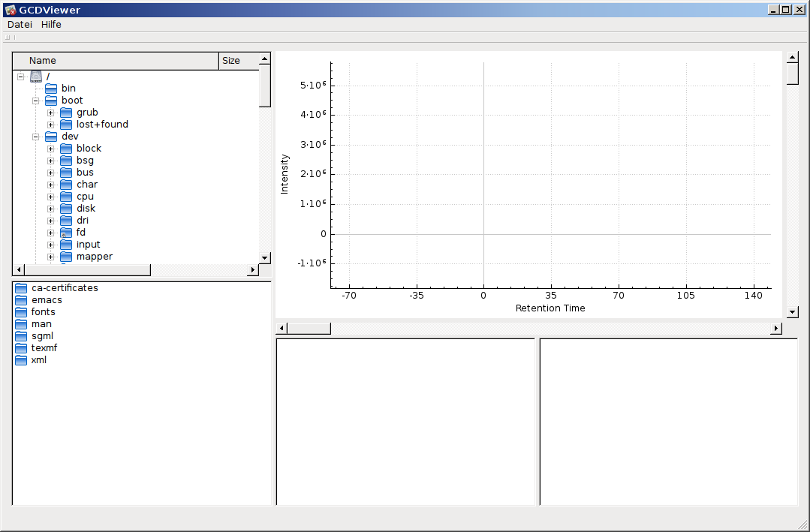Click the Name column header
The image size is (810, 532).
pyautogui.click(x=42, y=60)
